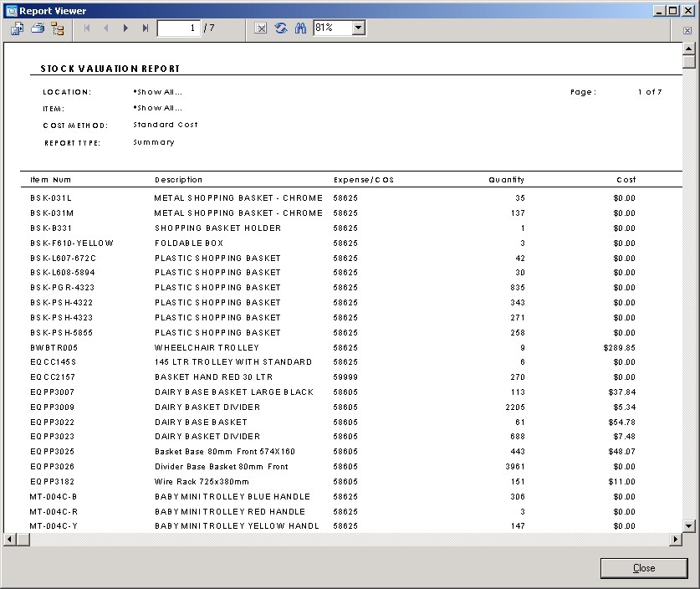Click the binoculars search text icon
This screenshot has width=700, height=589.
click(300, 28)
